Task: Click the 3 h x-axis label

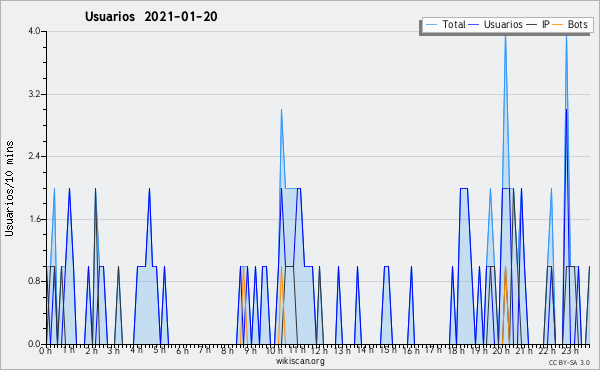Action: tap(113, 351)
